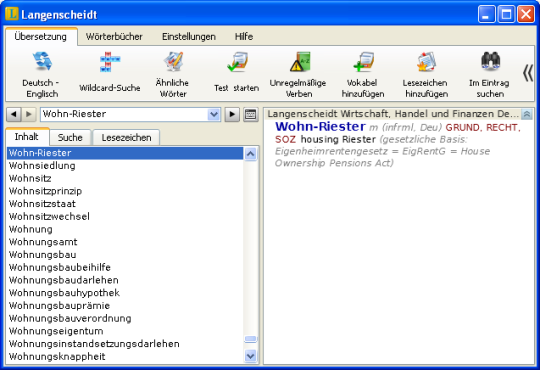Minimize the Langenscheidt window
The height and width of the screenshot is (370, 540).
click(486, 14)
